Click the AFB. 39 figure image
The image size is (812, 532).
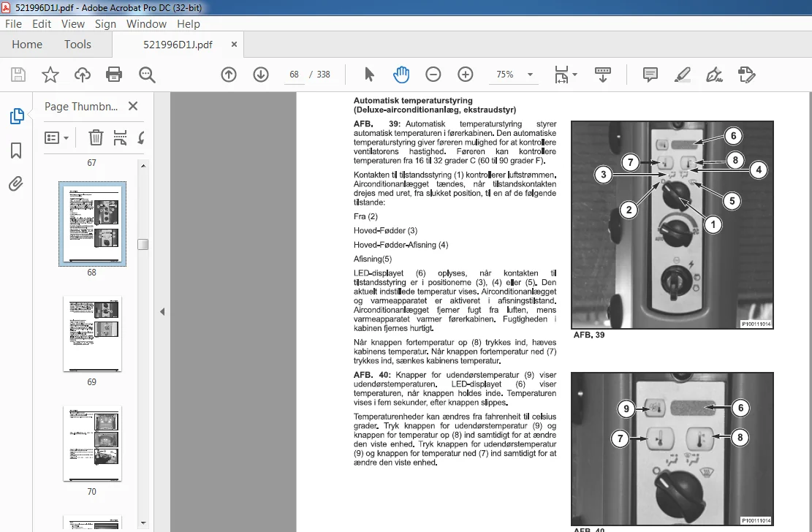click(672, 225)
